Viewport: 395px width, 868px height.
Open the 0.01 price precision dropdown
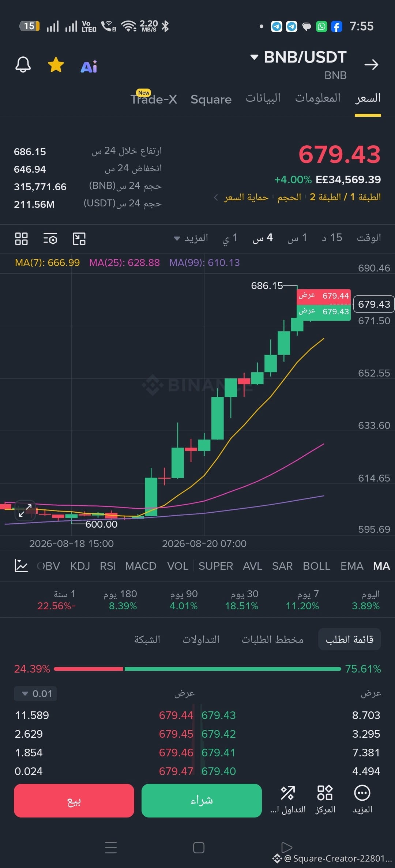pyautogui.click(x=35, y=693)
